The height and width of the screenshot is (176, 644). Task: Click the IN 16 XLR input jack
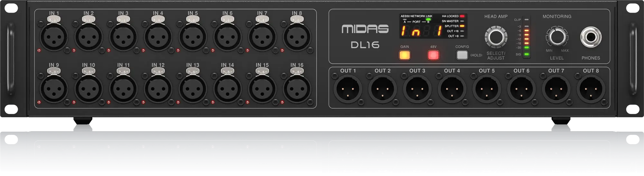(297, 89)
